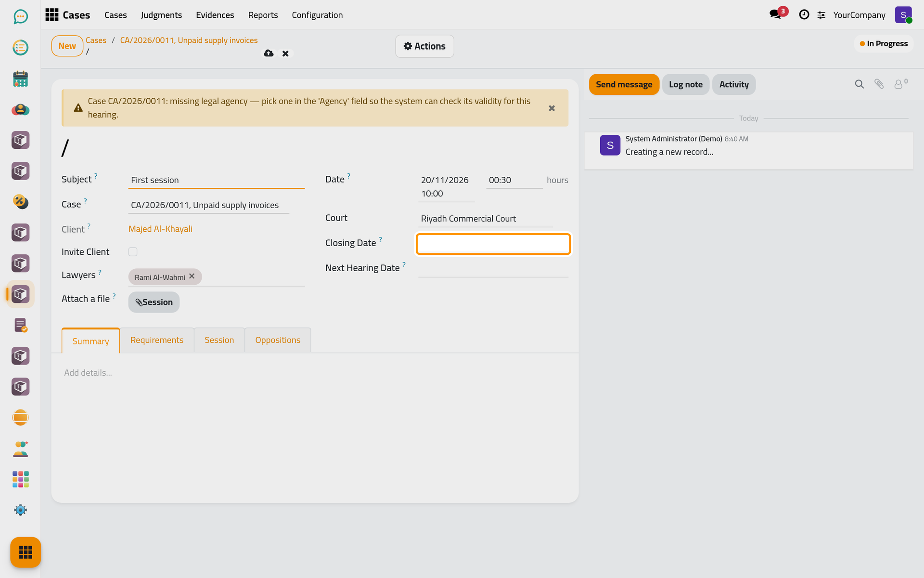
Task: Go to Cases breadcrumb link
Action: click(96, 40)
